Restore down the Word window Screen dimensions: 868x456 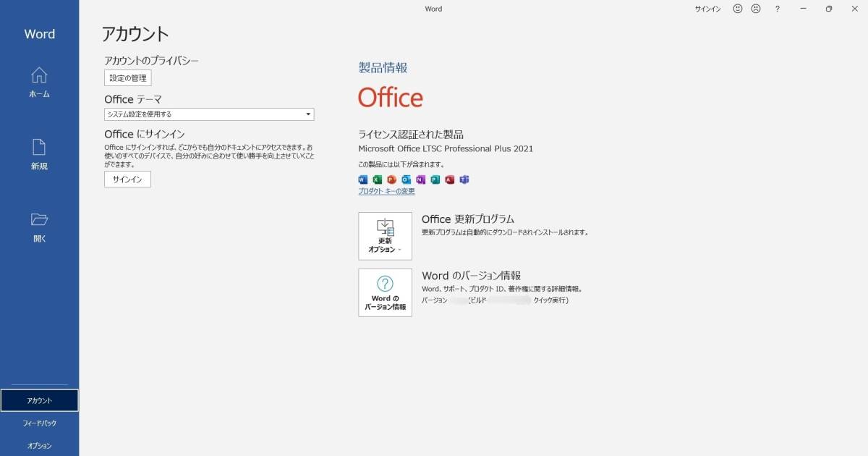829,9
